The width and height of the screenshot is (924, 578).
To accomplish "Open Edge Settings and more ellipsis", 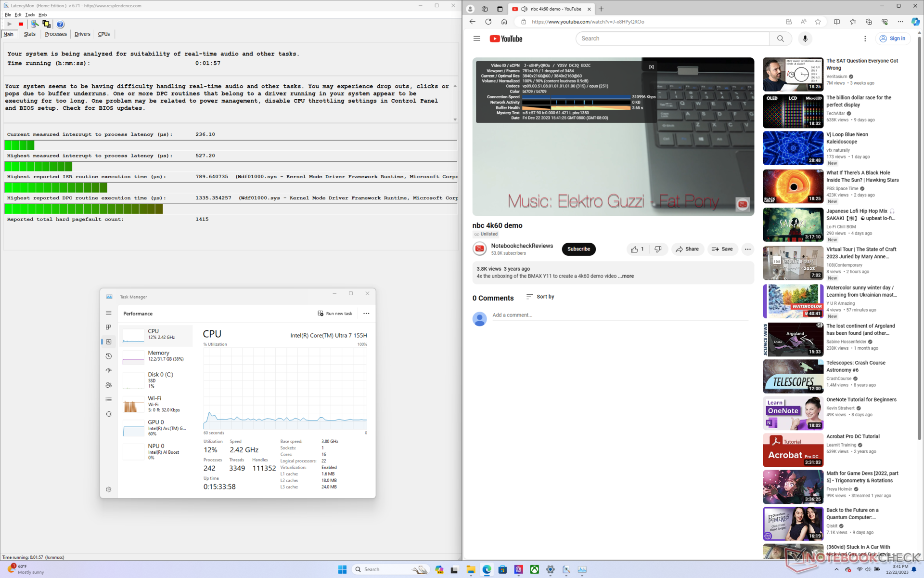I will coord(900,22).
